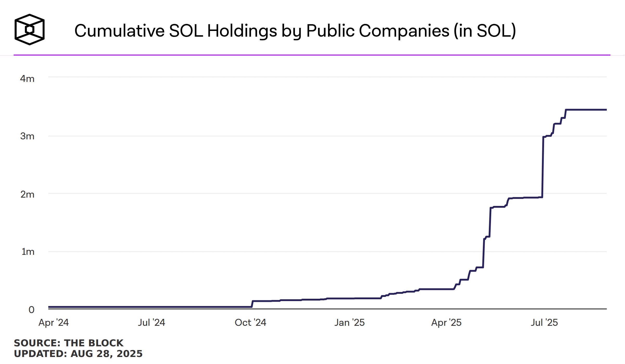Select the Jul '24 x-axis label
This screenshot has height=364, width=625.
(x=151, y=322)
